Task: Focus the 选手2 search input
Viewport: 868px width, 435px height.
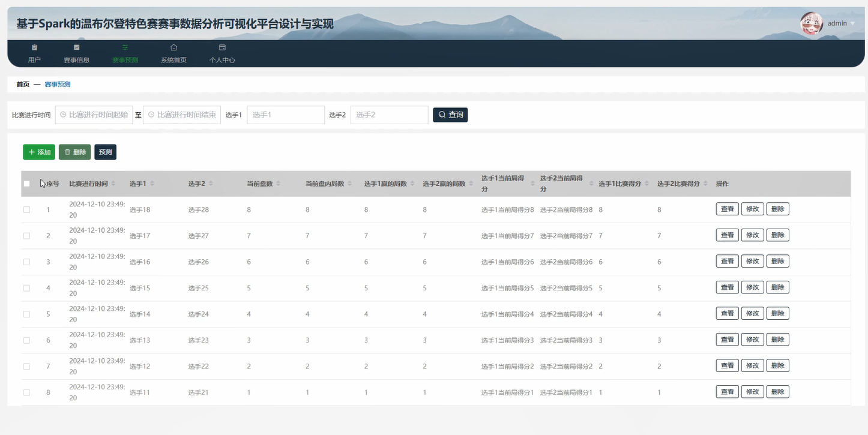Action: pos(389,115)
